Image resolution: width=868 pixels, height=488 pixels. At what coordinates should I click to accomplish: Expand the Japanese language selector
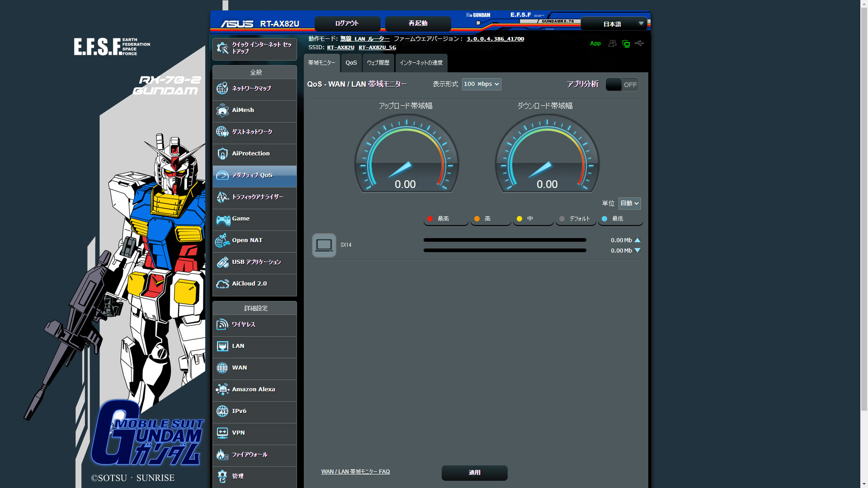613,24
